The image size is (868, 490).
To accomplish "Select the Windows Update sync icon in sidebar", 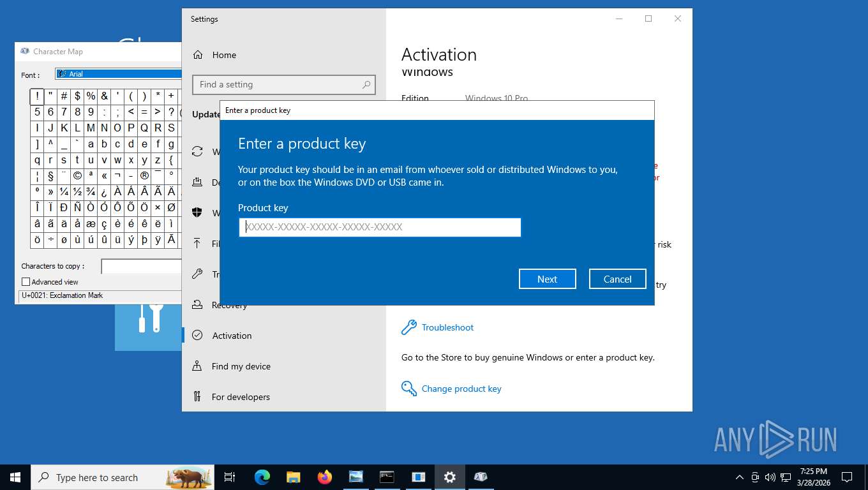I will tap(198, 152).
